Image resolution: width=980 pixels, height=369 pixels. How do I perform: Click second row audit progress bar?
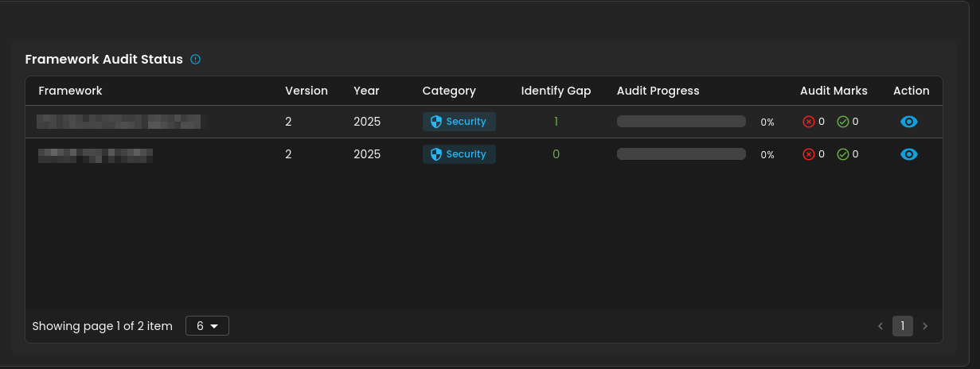[681, 154]
